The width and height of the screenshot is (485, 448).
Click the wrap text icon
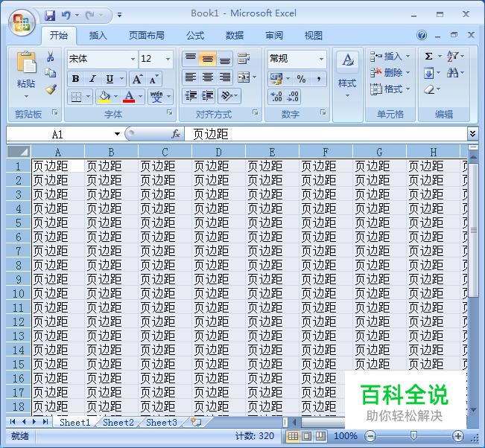[x=244, y=58]
